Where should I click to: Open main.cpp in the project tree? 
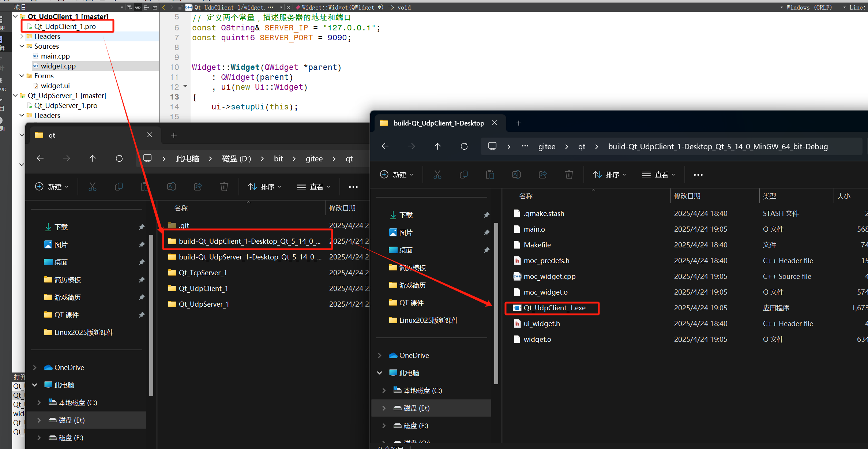pyautogui.click(x=55, y=56)
